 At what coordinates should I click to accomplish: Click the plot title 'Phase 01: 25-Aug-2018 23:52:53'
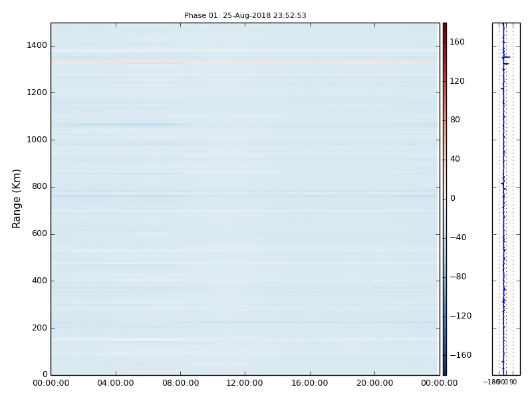(245, 15)
